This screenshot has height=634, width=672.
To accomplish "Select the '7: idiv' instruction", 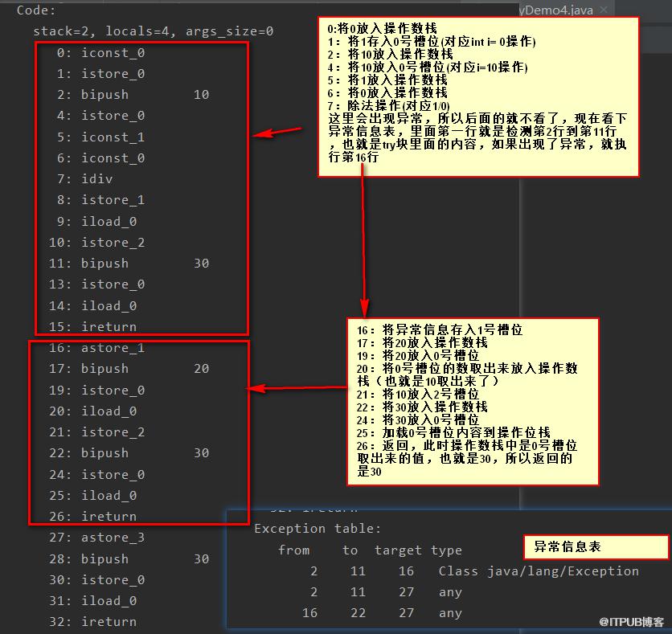I will click(85, 179).
